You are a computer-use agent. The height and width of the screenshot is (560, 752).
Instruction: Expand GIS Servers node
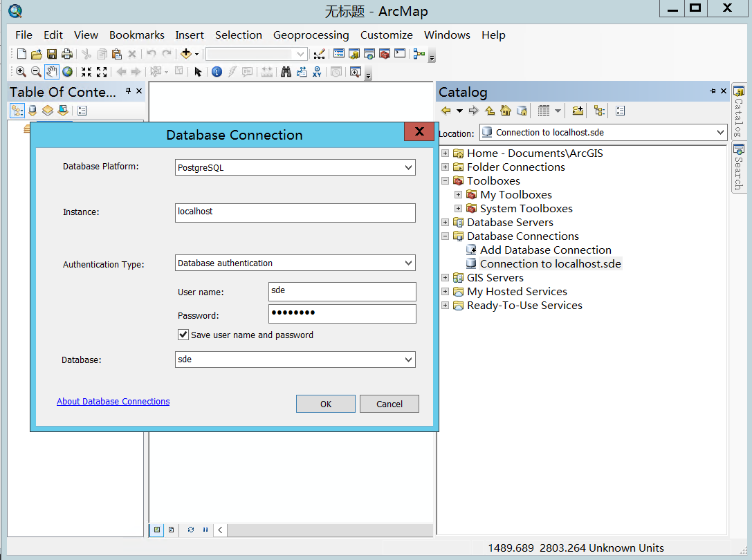click(x=445, y=278)
